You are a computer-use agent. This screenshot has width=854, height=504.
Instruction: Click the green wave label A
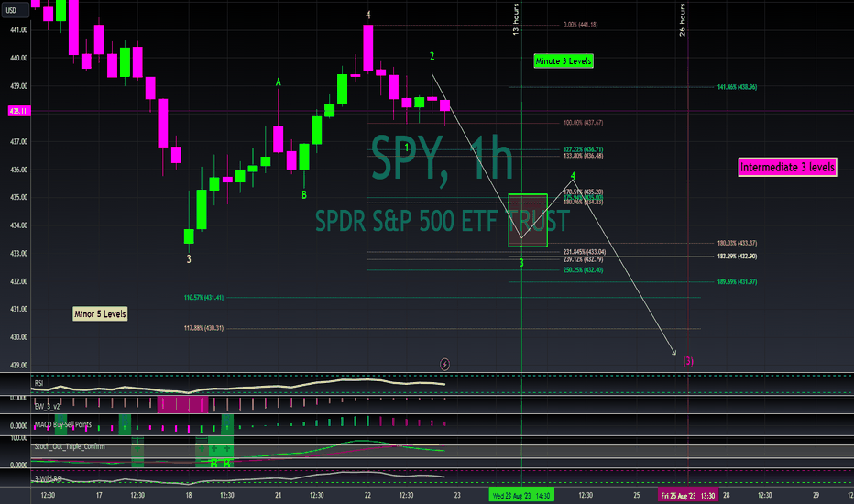279,82
